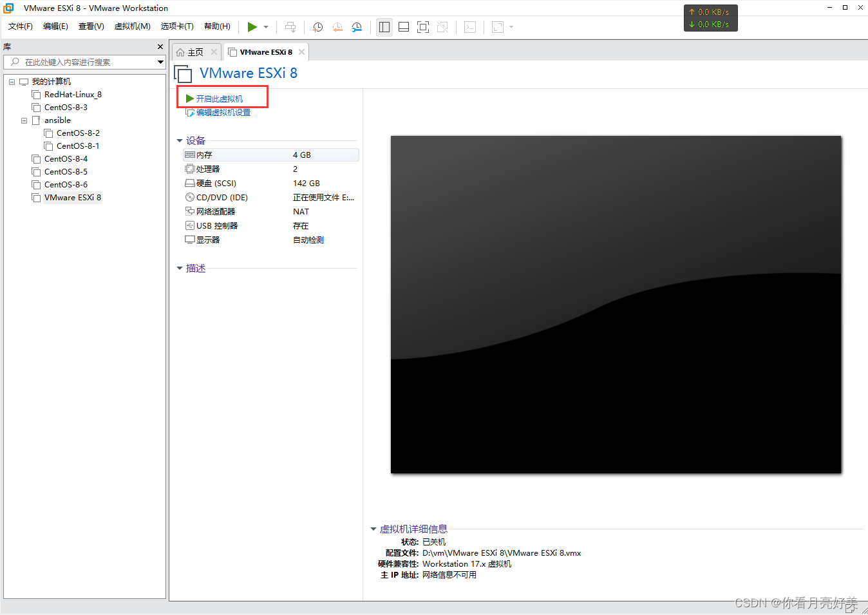This screenshot has height=615, width=868.
Task: Click the 显示器 display device row
Action: click(x=270, y=240)
